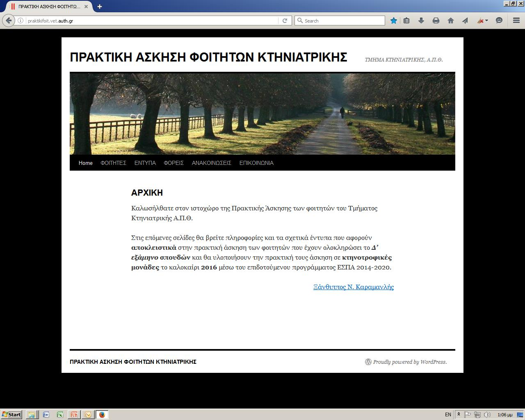Minimize the Firefox window
This screenshot has width=525, height=420.
pyautogui.click(x=506, y=4)
